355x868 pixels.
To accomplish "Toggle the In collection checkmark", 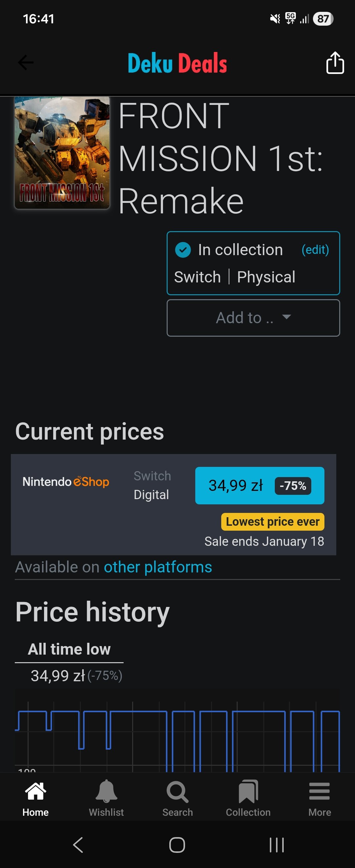I will (183, 250).
